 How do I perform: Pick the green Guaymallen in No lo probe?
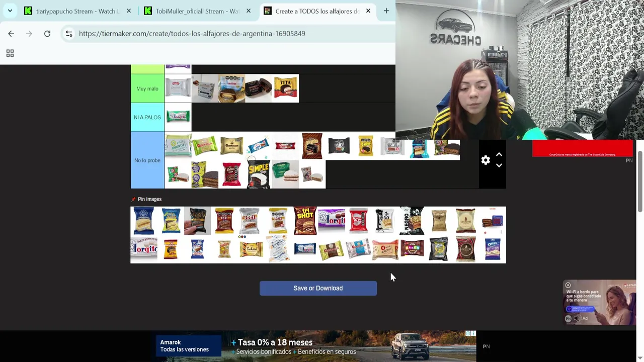(x=205, y=146)
